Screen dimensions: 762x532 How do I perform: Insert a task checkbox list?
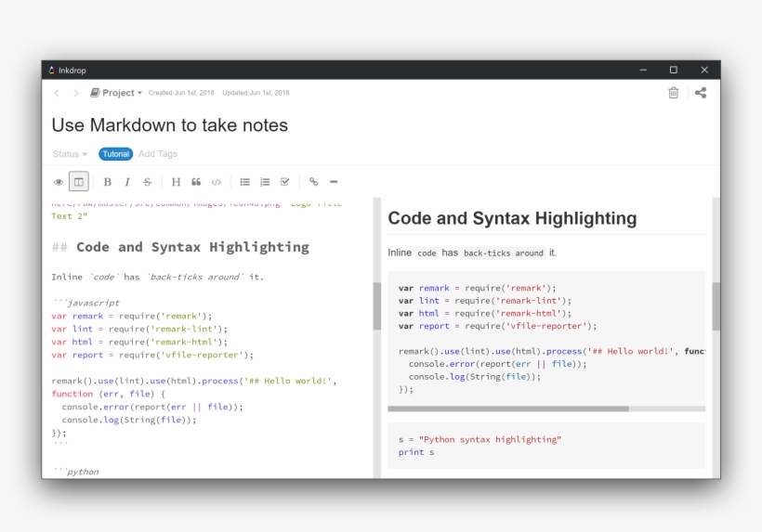[x=285, y=182]
